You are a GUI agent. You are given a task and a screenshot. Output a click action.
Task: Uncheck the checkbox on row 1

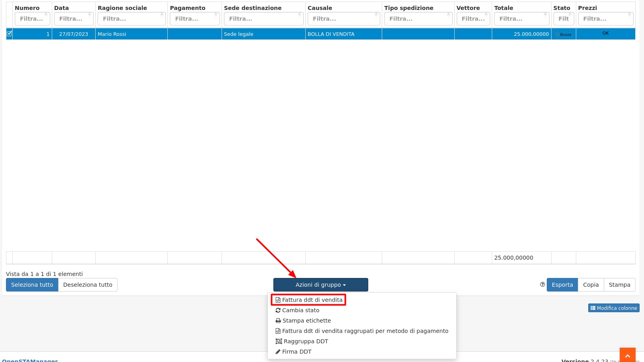(x=10, y=34)
